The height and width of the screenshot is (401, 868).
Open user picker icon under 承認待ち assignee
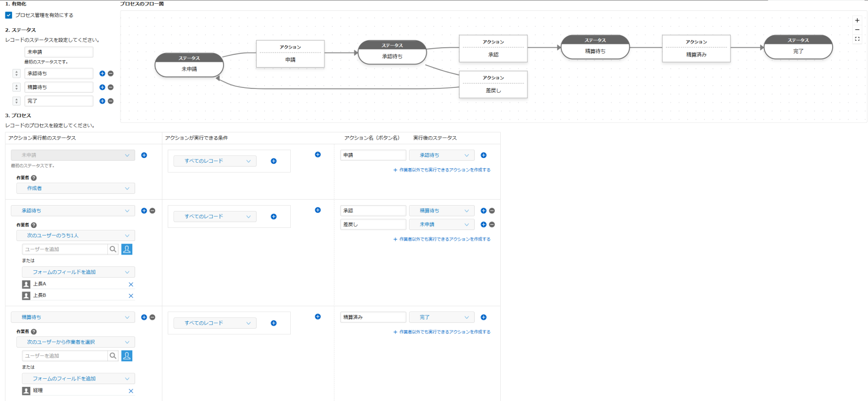click(x=127, y=249)
